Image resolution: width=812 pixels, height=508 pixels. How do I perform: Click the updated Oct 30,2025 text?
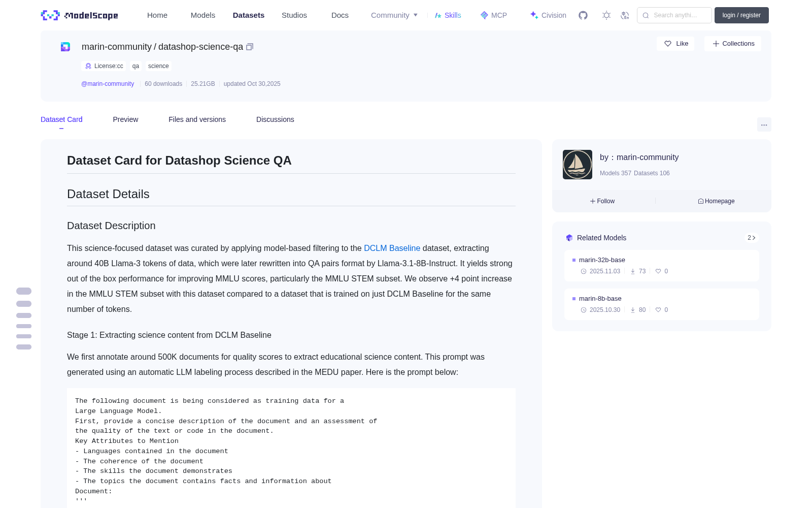pyautogui.click(x=252, y=84)
